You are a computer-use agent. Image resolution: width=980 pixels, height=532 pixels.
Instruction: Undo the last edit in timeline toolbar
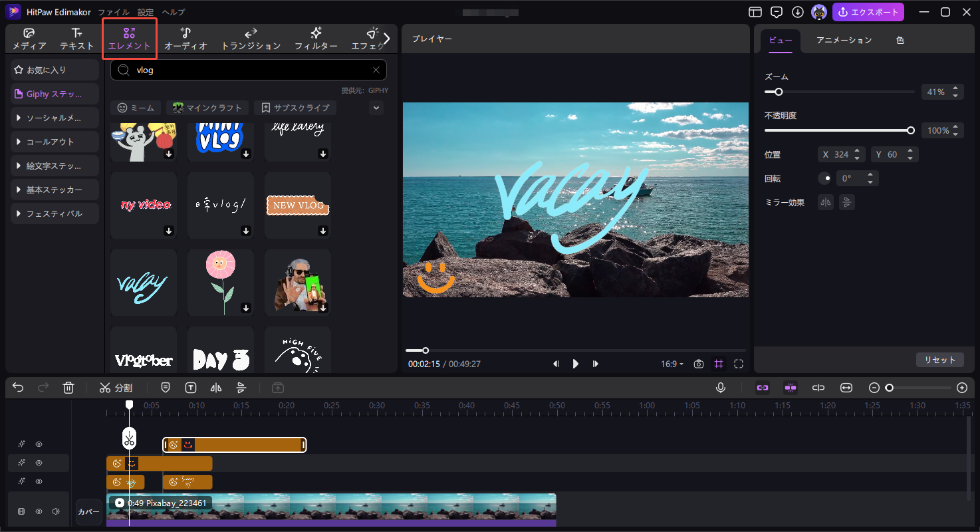(x=18, y=388)
